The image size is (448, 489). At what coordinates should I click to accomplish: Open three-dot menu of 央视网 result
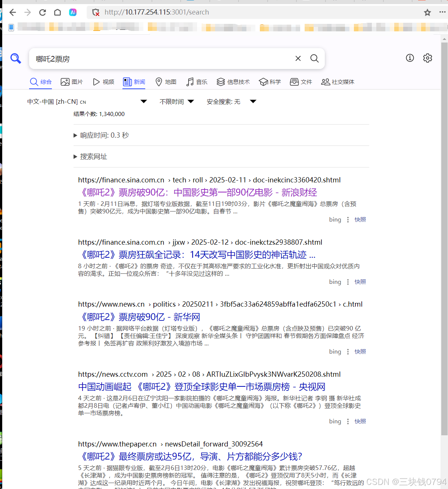(348, 421)
